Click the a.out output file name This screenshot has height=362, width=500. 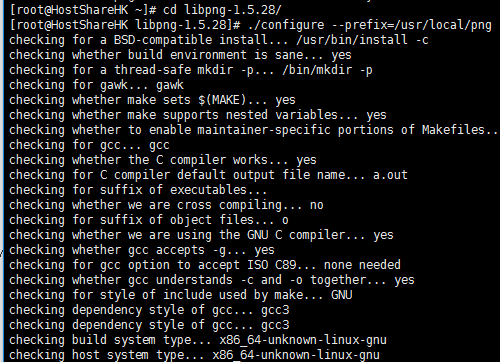tap(390, 175)
